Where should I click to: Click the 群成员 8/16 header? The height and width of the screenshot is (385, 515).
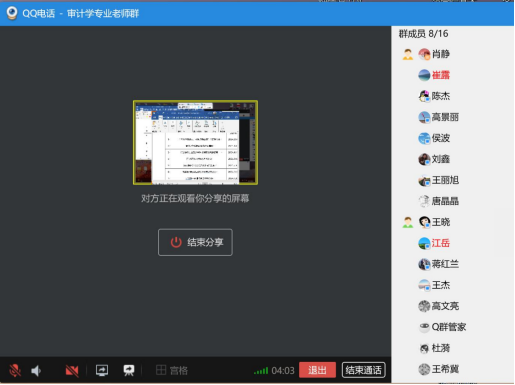tap(423, 34)
